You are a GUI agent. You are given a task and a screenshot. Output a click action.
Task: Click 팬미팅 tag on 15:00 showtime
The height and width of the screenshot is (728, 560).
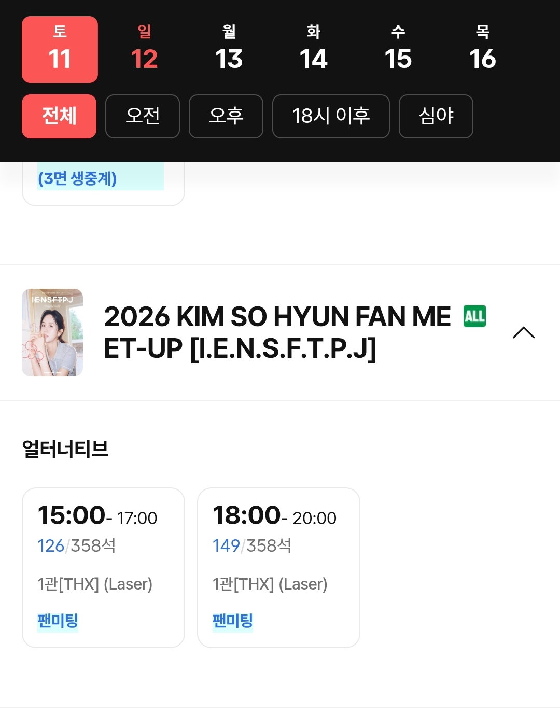58,621
